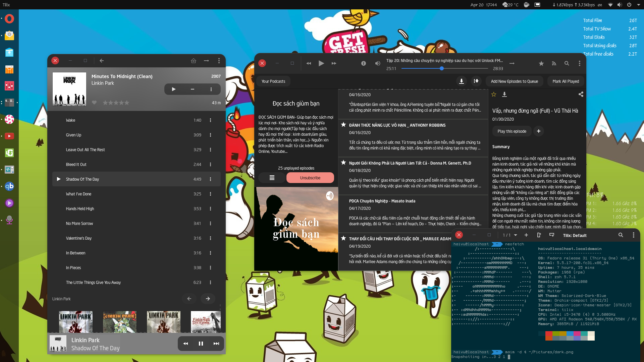This screenshot has width=644, height=362.
Task: Open the list icon beside Unsubscribe
Action: coord(272,178)
